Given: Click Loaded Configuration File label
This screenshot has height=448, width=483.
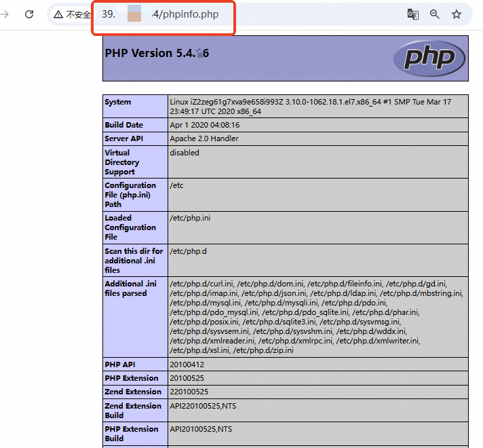Looking at the screenshot, I should [130, 227].
